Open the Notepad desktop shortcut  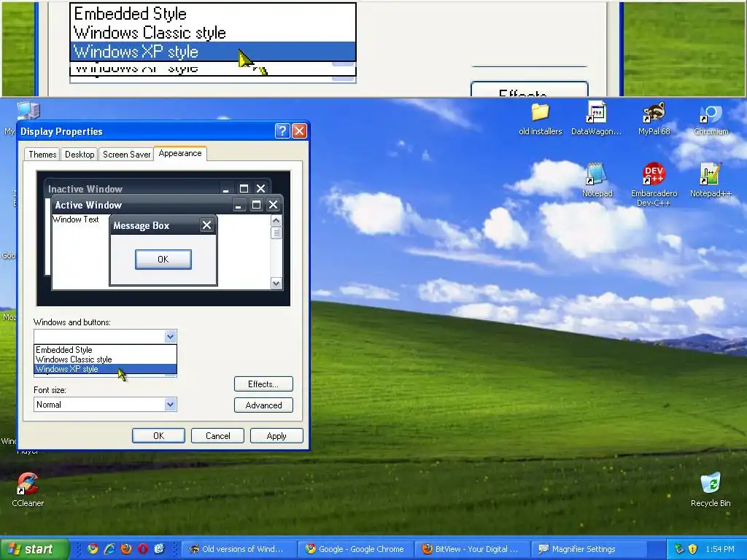[597, 174]
